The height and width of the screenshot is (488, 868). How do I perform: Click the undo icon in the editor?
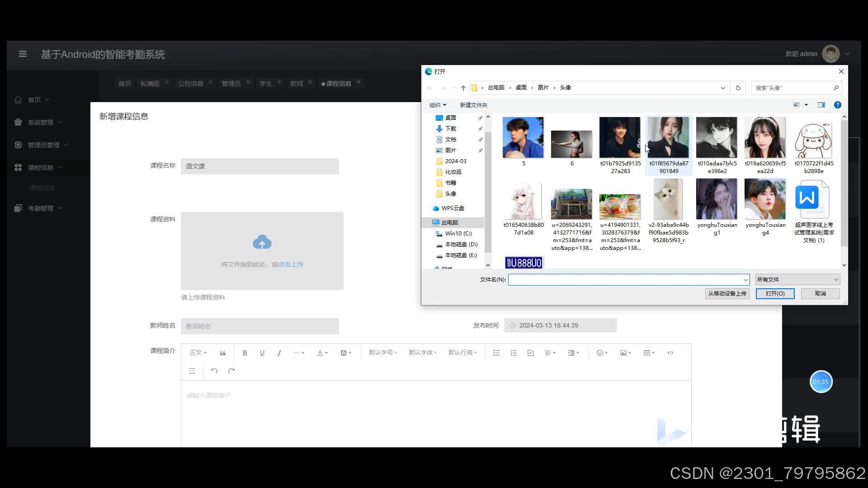pos(214,371)
